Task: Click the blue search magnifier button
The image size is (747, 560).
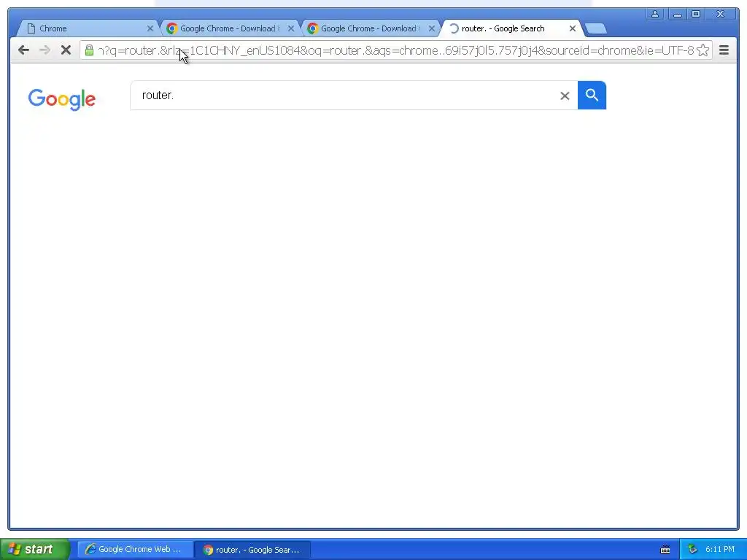Action: pyautogui.click(x=592, y=96)
